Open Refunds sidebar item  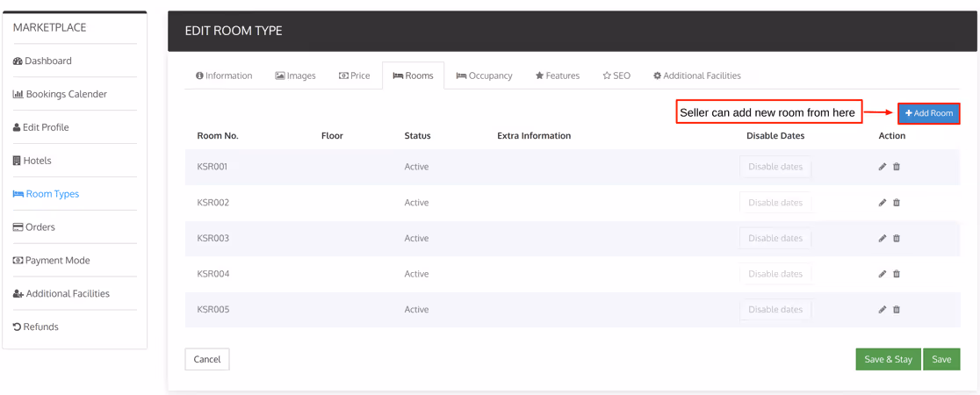36,327
